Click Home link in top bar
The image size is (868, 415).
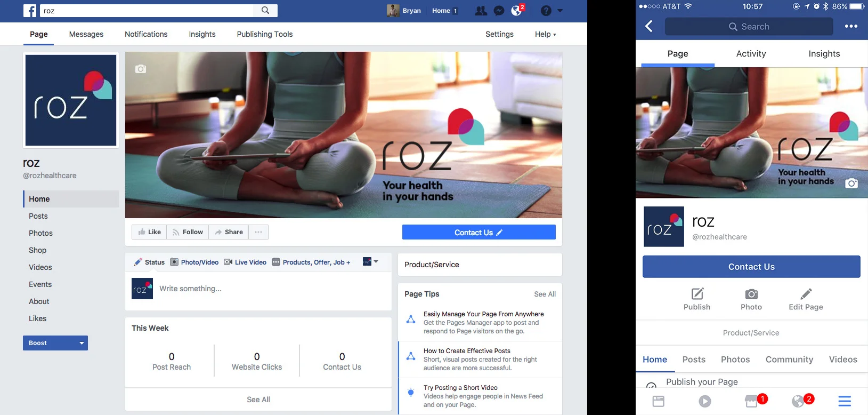[x=444, y=11]
